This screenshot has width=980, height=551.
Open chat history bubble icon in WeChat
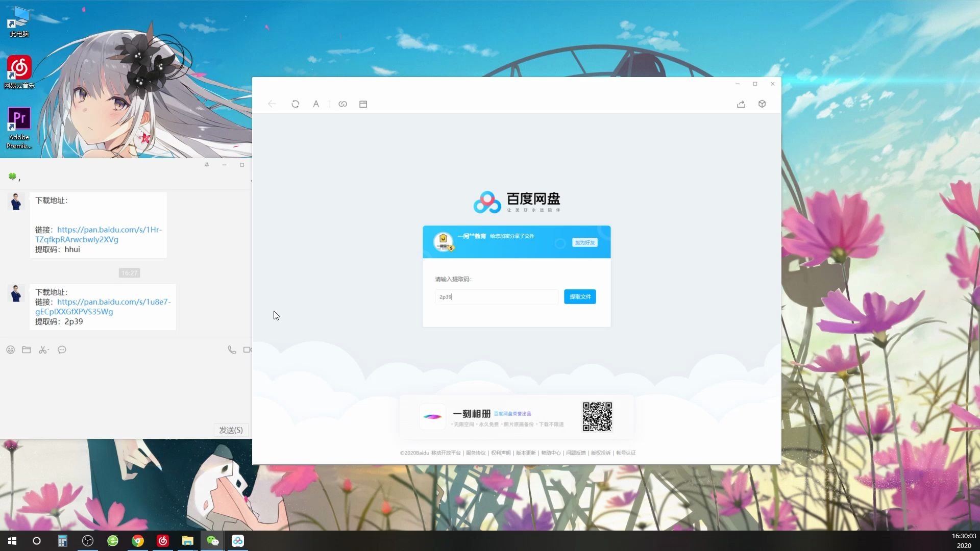pyautogui.click(x=62, y=349)
